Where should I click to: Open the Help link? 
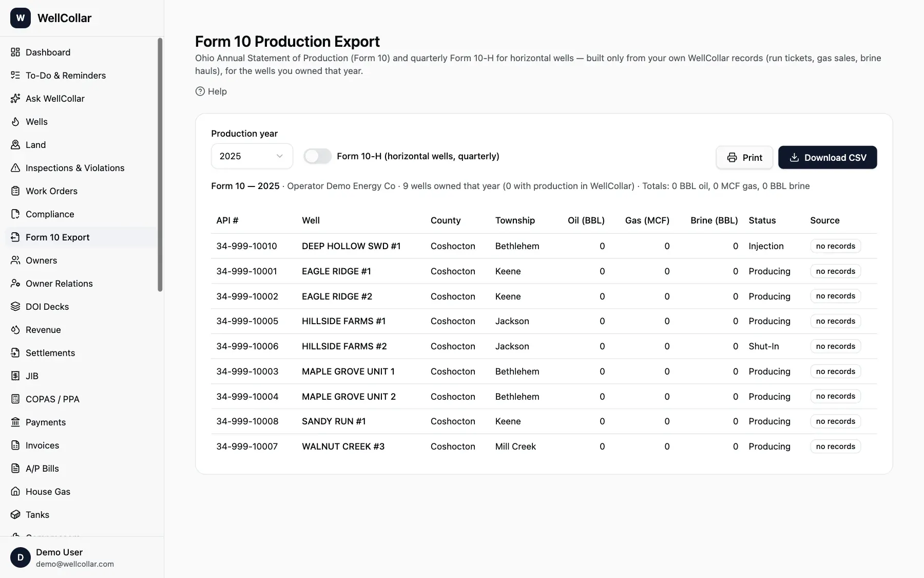pos(211,91)
